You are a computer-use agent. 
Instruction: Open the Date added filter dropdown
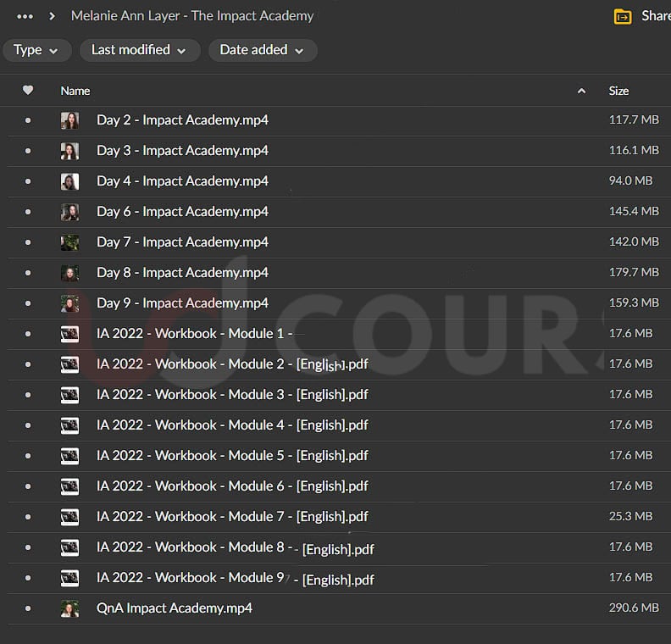tap(262, 50)
